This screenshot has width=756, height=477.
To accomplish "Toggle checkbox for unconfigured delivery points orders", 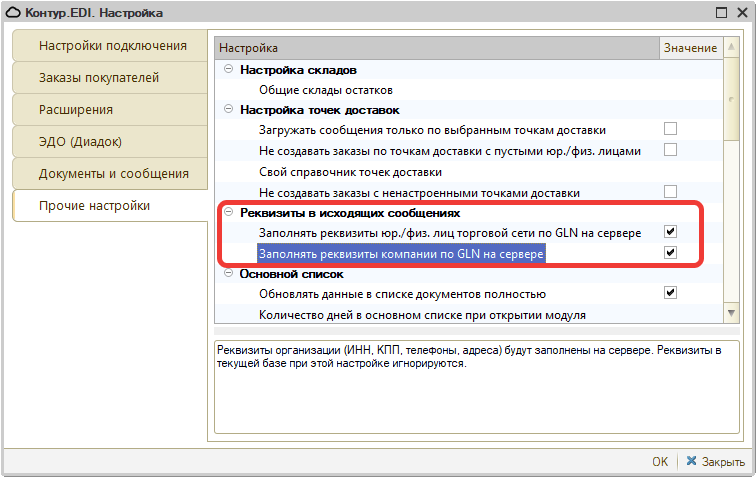I will click(x=671, y=191).
